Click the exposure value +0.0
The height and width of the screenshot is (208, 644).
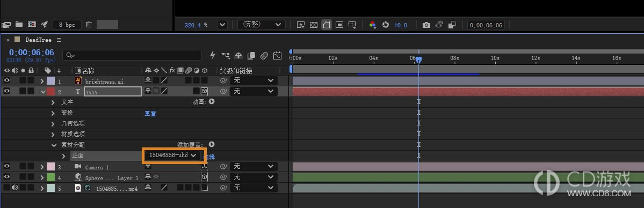[401, 25]
